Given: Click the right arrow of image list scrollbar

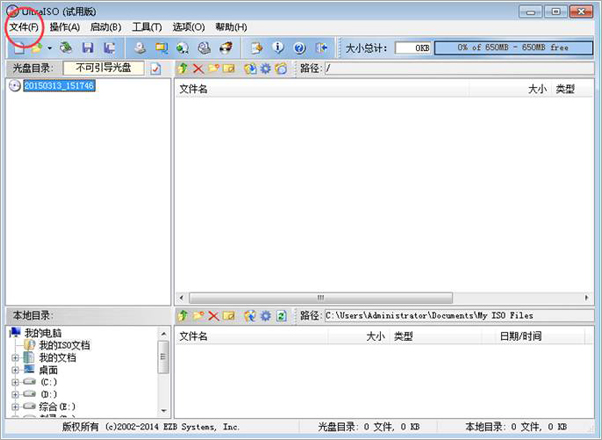Looking at the screenshot, I should [x=586, y=298].
